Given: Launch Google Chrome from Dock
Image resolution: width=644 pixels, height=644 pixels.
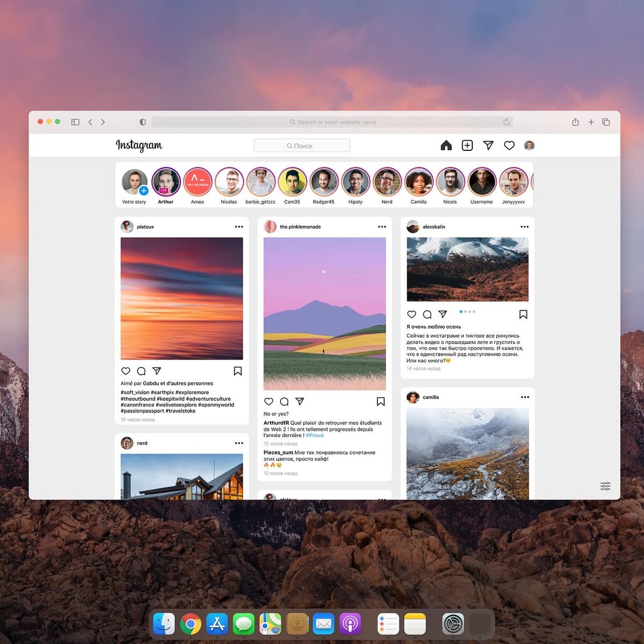Looking at the screenshot, I should click(191, 624).
